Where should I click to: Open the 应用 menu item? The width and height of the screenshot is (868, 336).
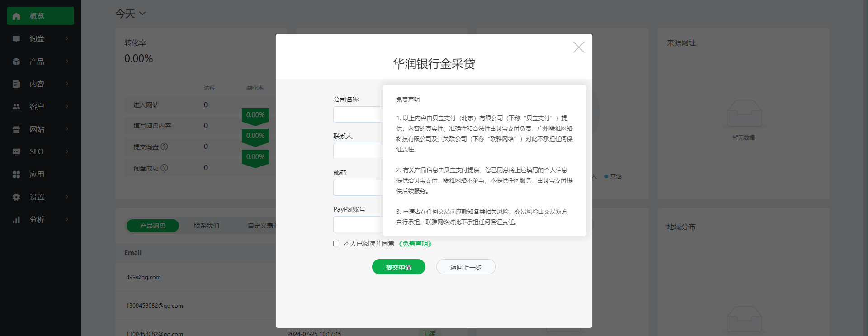click(x=41, y=174)
